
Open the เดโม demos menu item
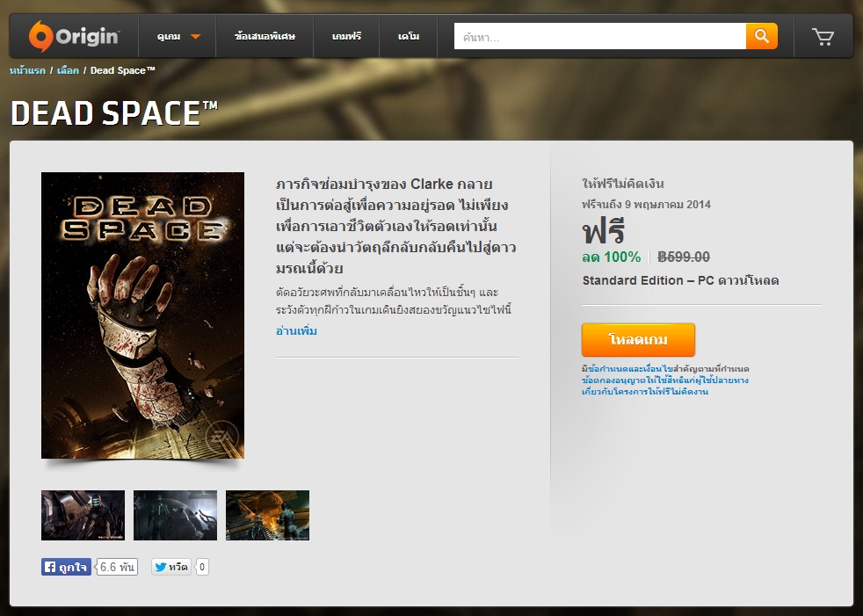pos(409,36)
